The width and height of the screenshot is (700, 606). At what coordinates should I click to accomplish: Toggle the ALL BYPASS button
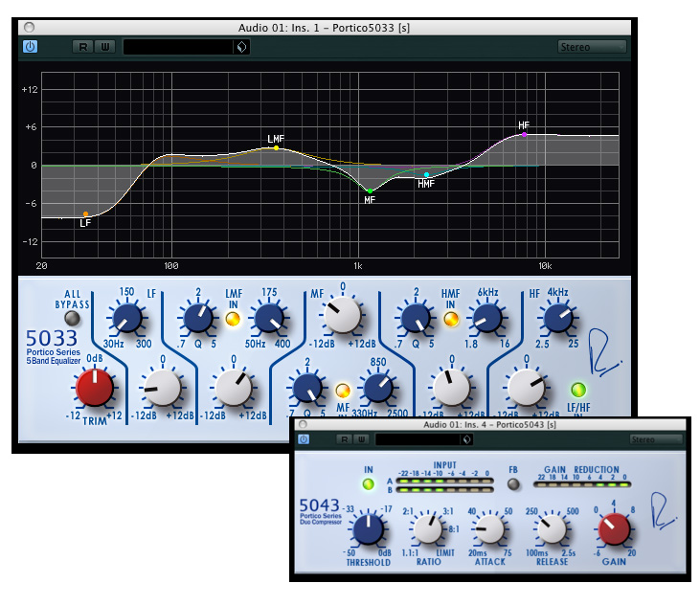(x=72, y=319)
